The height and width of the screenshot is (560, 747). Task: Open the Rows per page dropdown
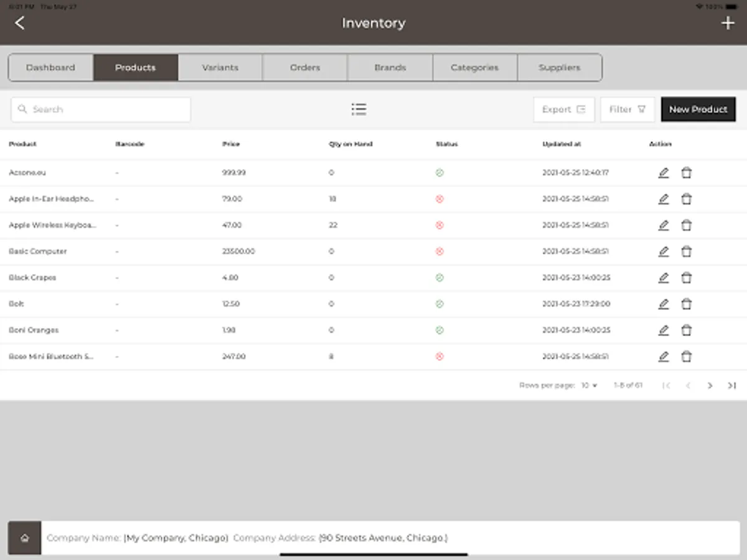[589, 386]
